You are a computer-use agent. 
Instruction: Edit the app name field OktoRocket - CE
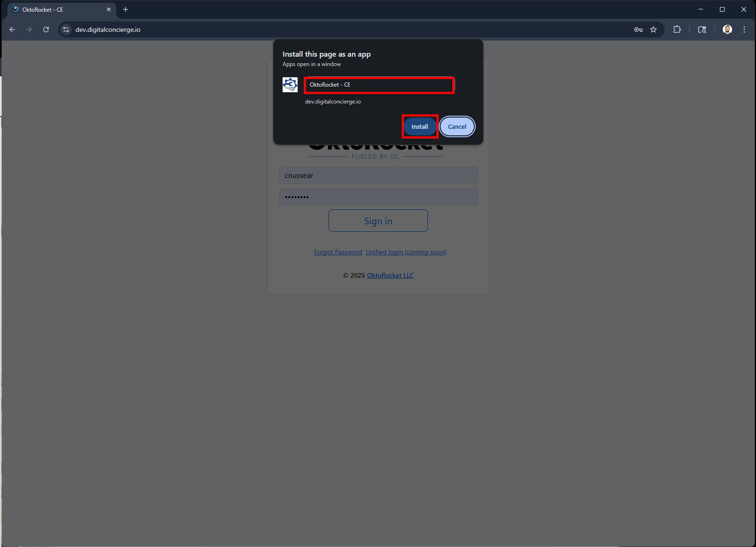(x=379, y=85)
